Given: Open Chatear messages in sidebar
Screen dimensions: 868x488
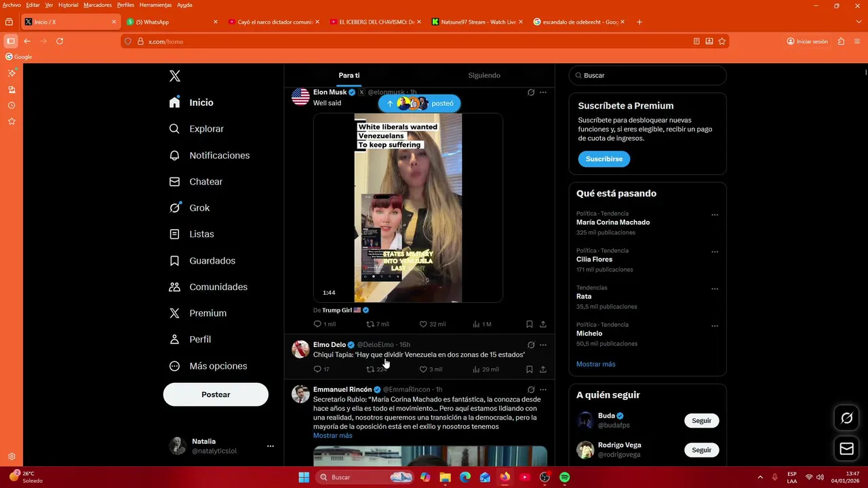Looking at the screenshot, I should pos(196,182).
